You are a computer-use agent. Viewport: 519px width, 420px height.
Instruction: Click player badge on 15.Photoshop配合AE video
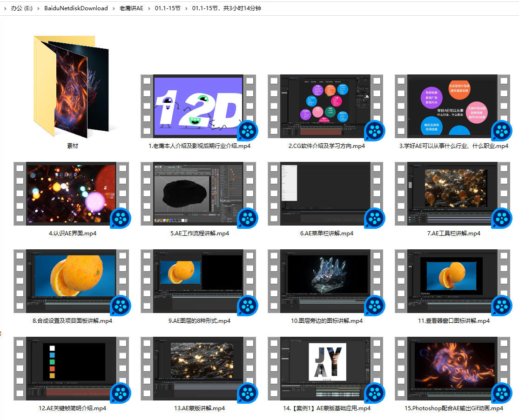[502, 393]
